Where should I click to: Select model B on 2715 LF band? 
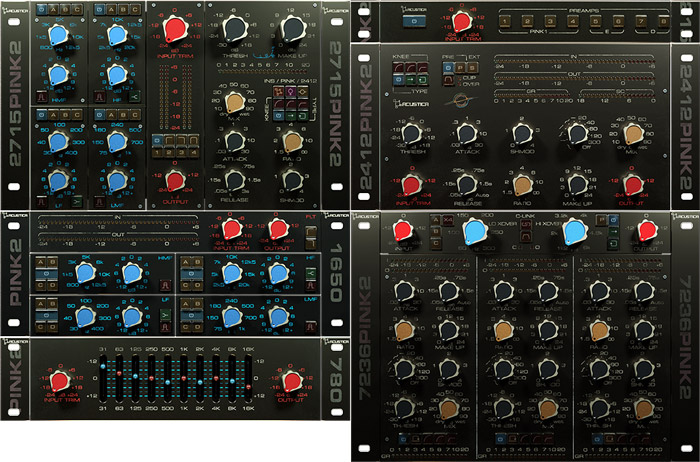(65, 115)
